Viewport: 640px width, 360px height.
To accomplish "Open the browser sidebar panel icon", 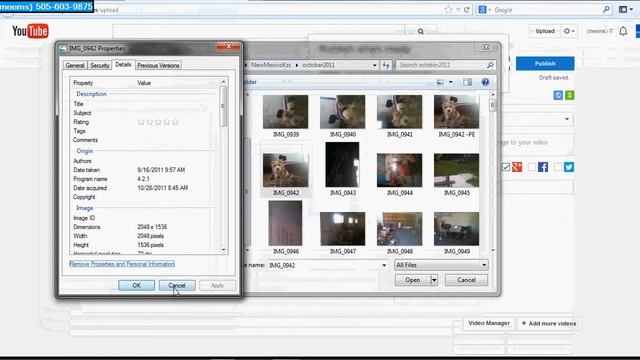I will coord(623,9).
